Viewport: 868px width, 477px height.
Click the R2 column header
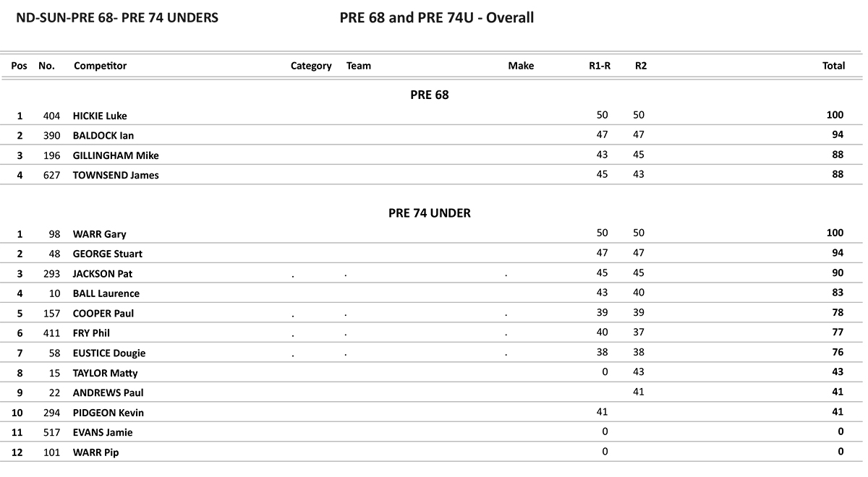click(x=641, y=66)
